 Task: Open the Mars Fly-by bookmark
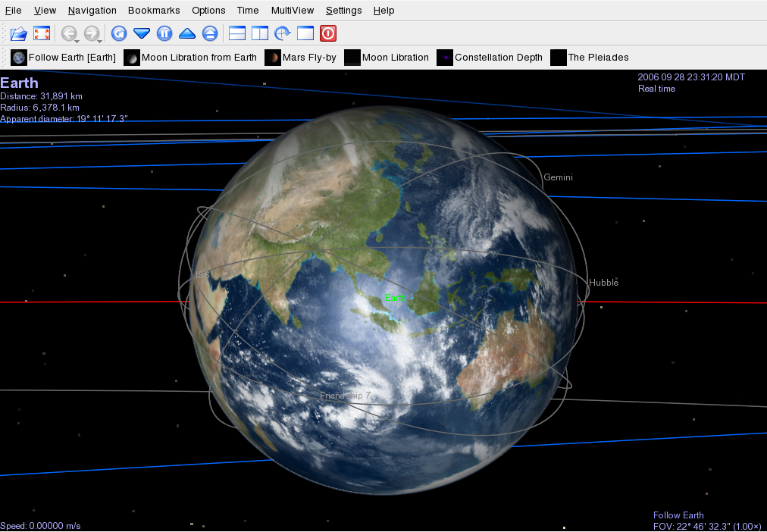pyautogui.click(x=301, y=57)
